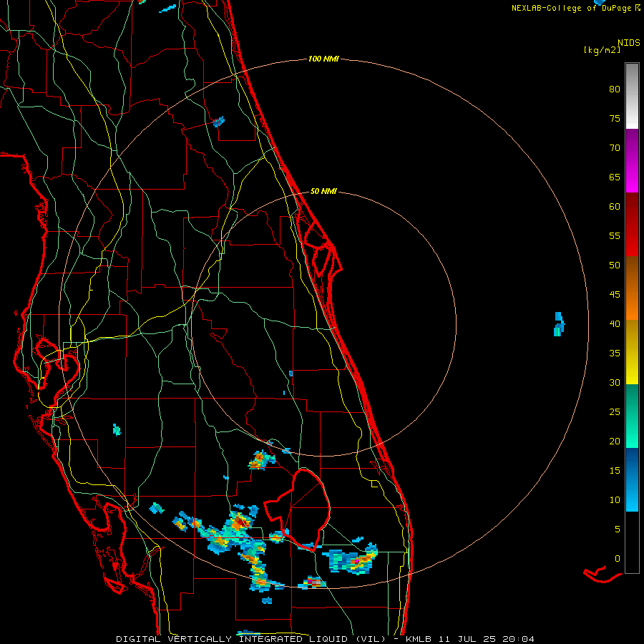Click the yellow segment of the colorbar
This screenshot has height=644, width=644.
tap(632, 352)
